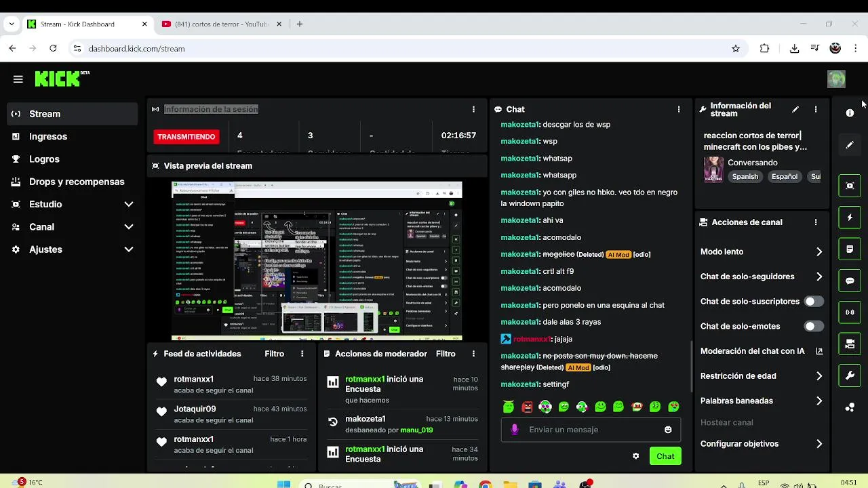Bookmark this page with the address bar star
Image resolution: width=868 pixels, height=488 pixels.
tap(736, 49)
